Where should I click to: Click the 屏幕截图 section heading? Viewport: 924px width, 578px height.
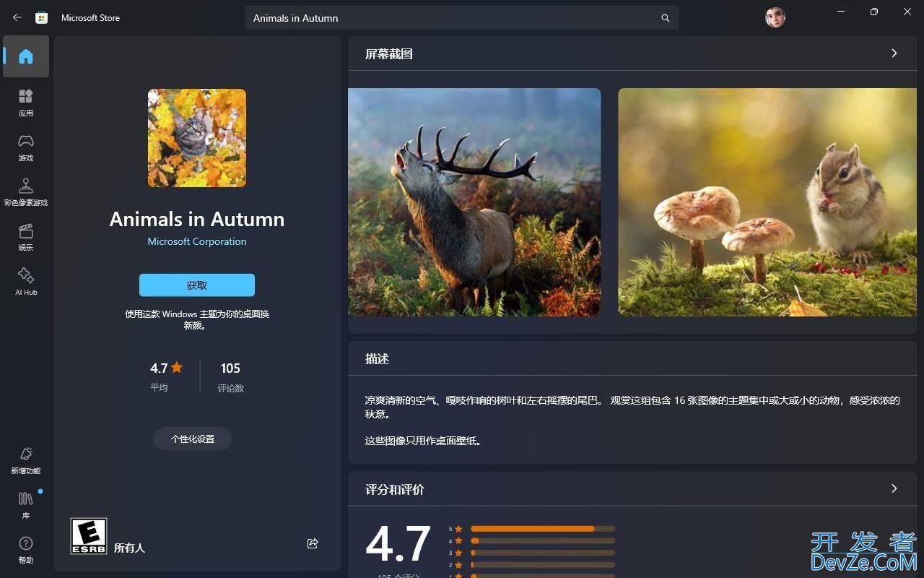389,54
